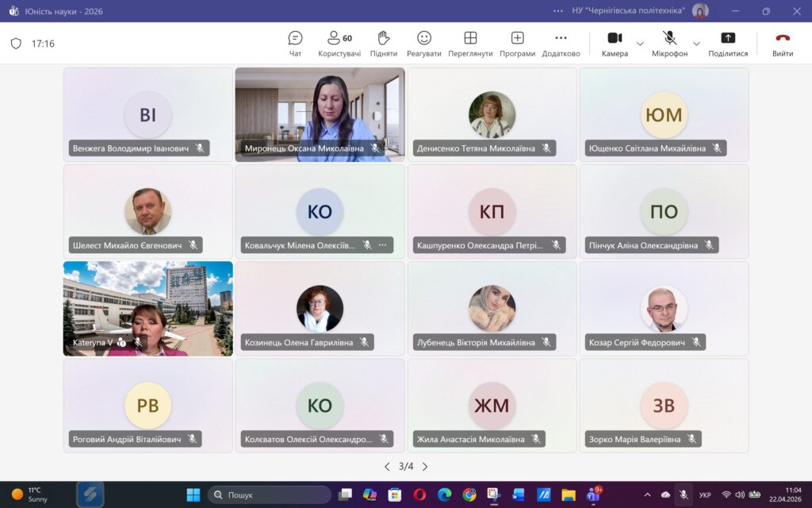Open the Chat panel icon
The width and height of the screenshot is (812, 508).
(295, 38)
